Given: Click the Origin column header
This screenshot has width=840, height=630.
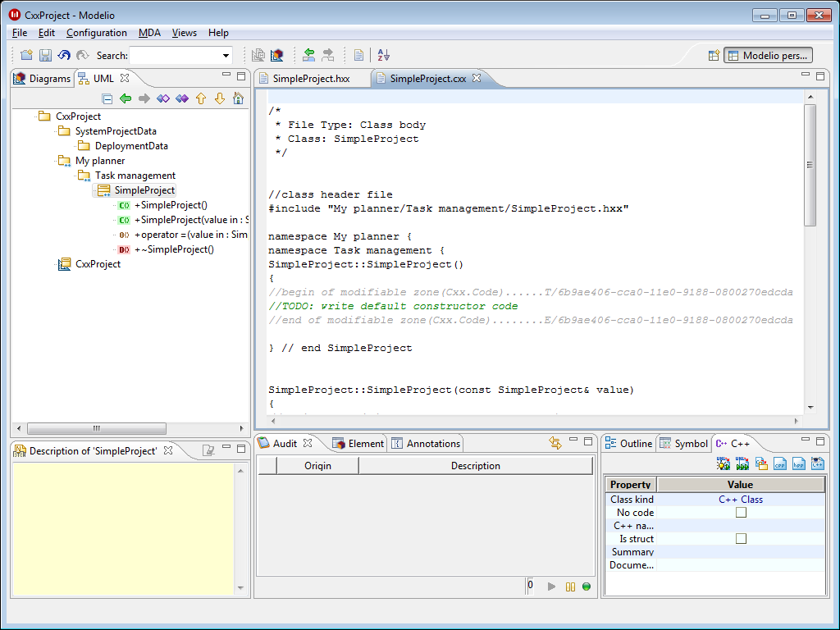Looking at the screenshot, I should coord(317,466).
